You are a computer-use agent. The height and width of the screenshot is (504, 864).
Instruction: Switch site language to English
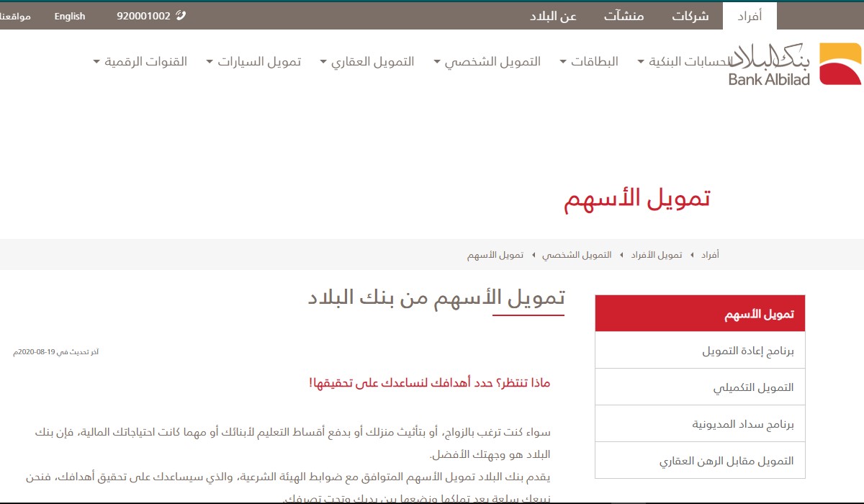click(69, 16)
